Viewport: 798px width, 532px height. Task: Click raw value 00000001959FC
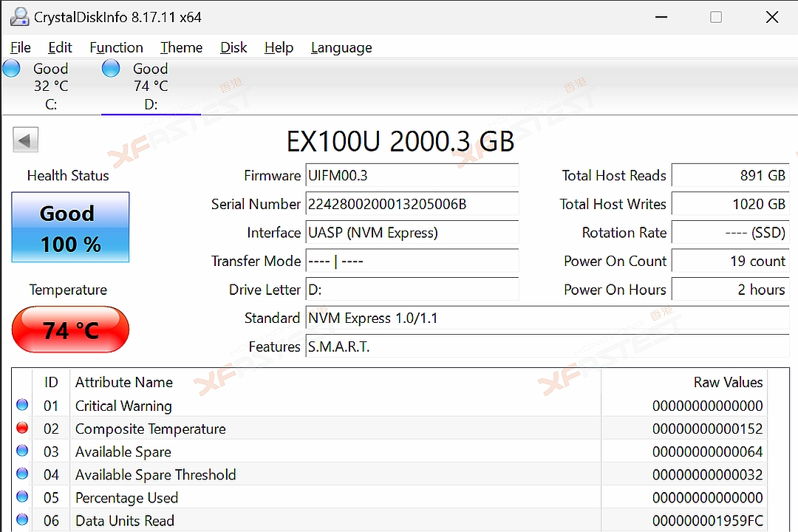point(707,521)
